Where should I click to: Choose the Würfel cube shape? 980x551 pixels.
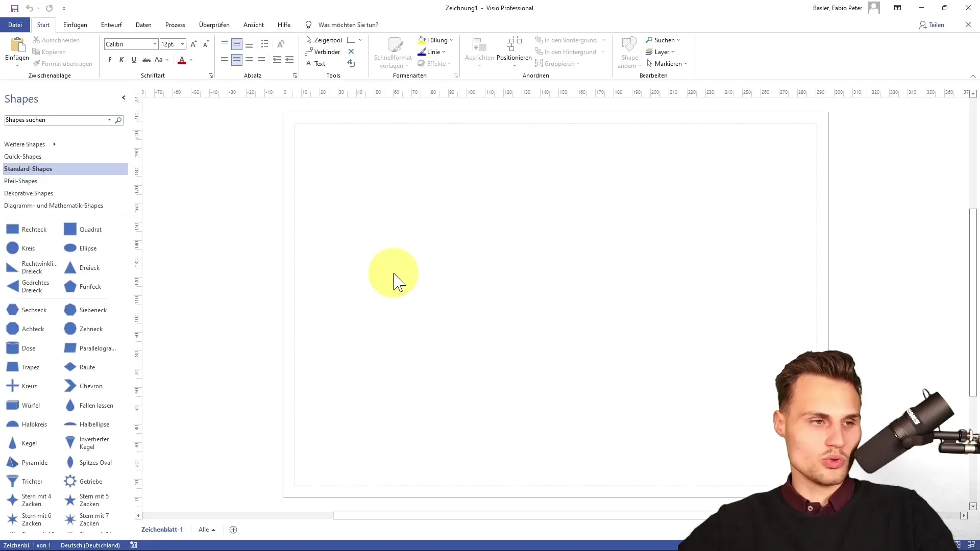[x=23, y=406]
